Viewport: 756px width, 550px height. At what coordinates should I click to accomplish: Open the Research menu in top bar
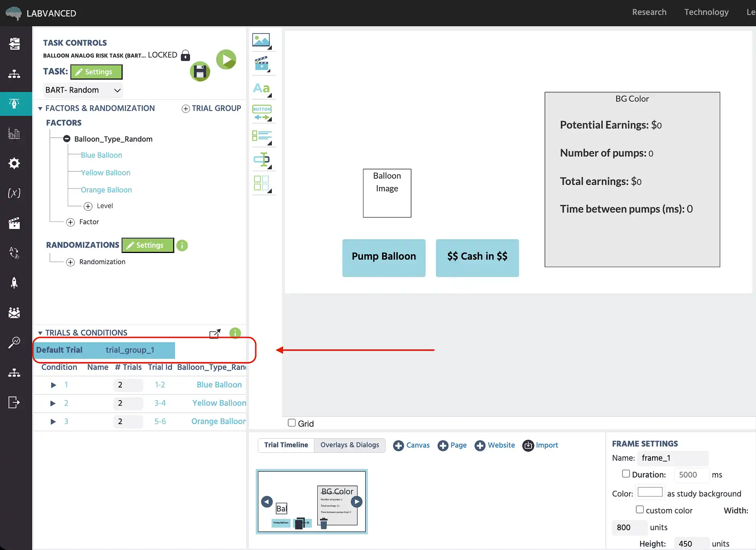tap(649, 12)
